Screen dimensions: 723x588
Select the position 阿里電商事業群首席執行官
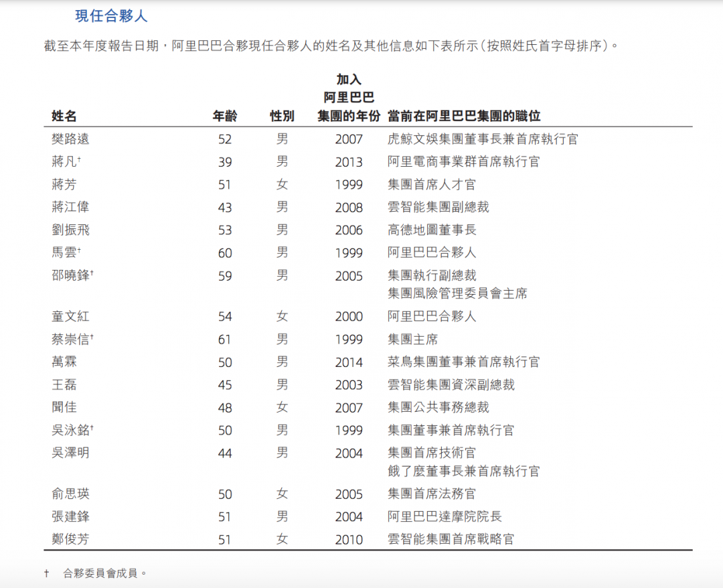(x=463, y=162)
